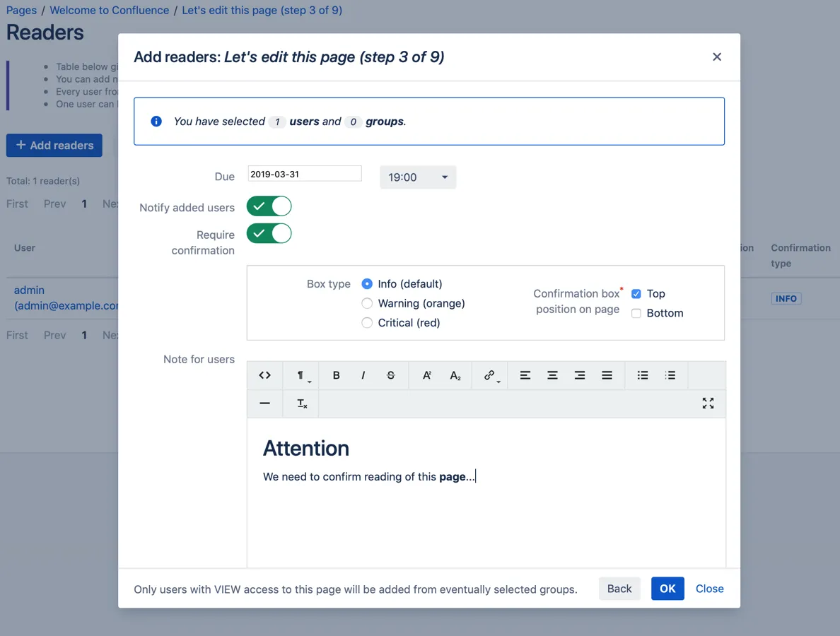Click Prev in upper pagination
The image size is (840, 636).
click(54, 204)
